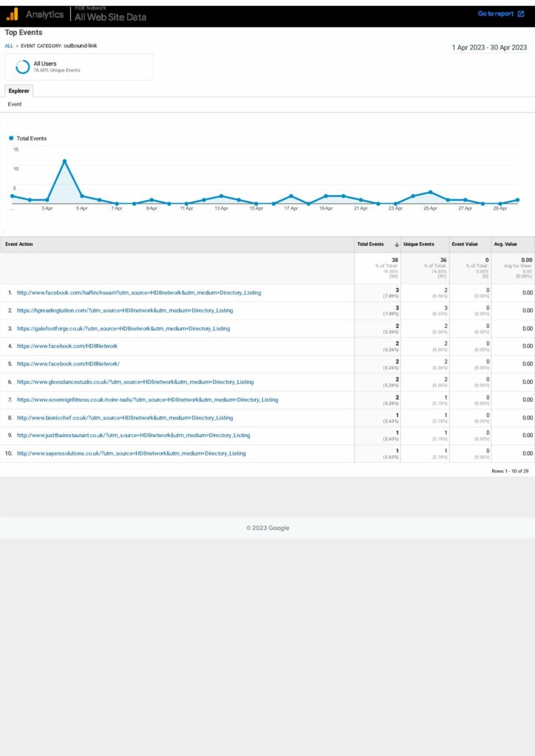The image size is (535, 756).
Task: Click the Total Events legend dot
Action: click(x=12, y=138)
